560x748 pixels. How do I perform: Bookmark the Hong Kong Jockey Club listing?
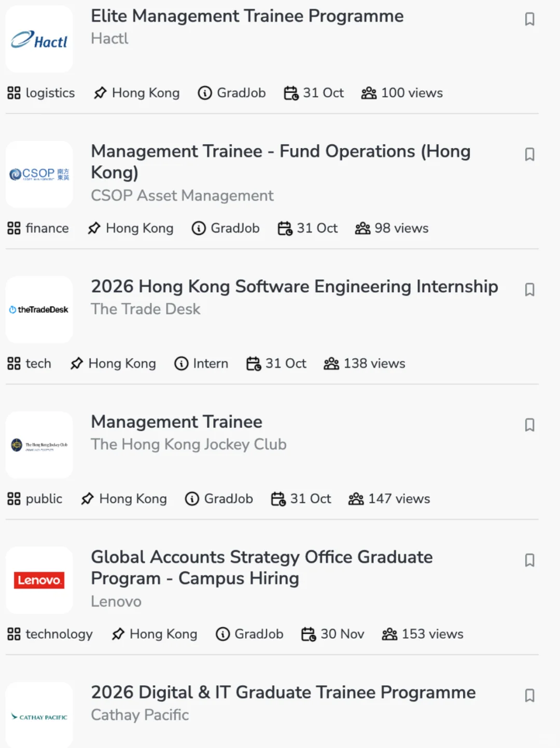coord(529,425)
